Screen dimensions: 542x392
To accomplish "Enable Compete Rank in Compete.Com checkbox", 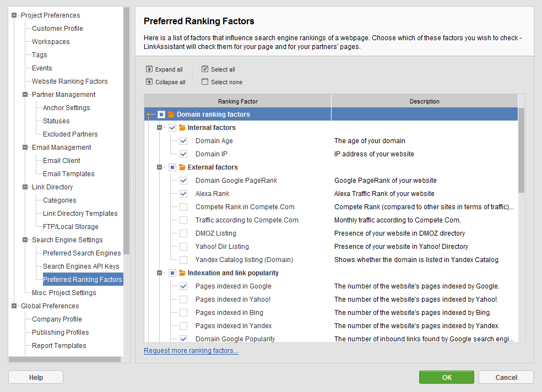I will tap(183, 207).
